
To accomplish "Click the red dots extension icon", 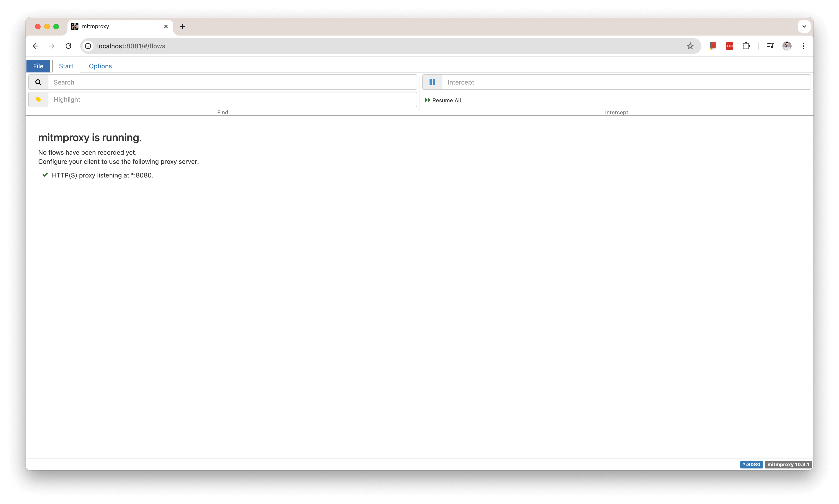I will click(x=730, y=46).
